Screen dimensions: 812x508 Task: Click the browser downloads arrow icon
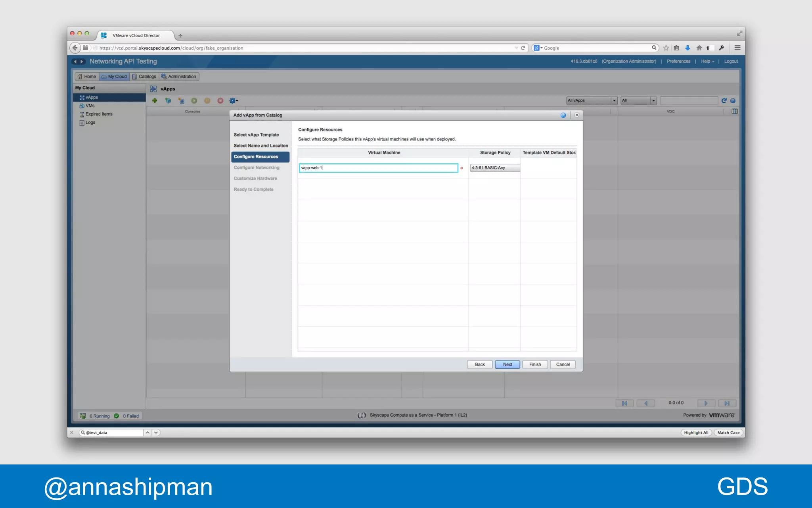coord(688,48)
